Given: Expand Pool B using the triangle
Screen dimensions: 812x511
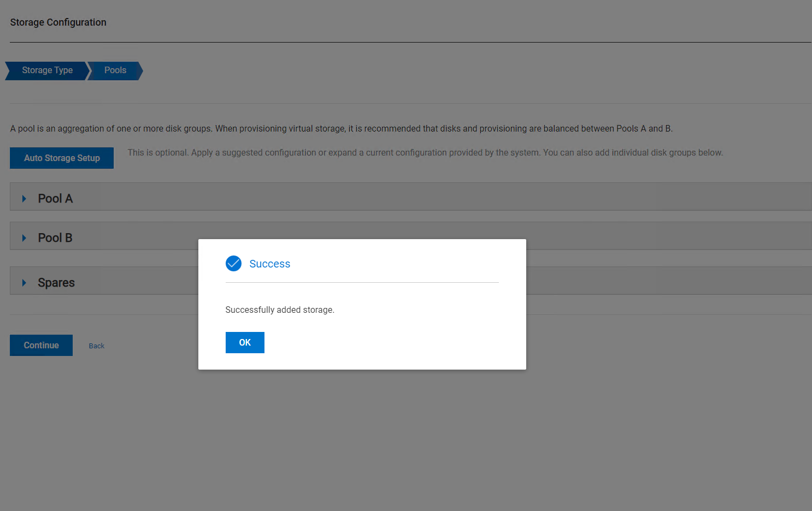Looking at the screenshot, I should 24,238.
